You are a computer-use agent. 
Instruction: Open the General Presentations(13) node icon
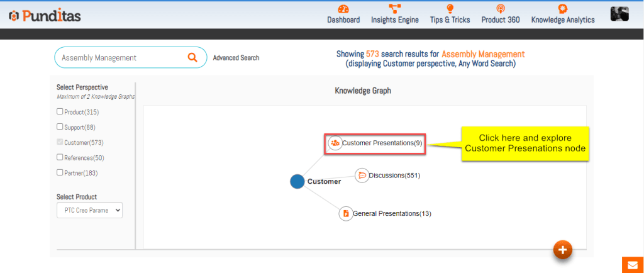pyautogui.click(x=346, y=213)
